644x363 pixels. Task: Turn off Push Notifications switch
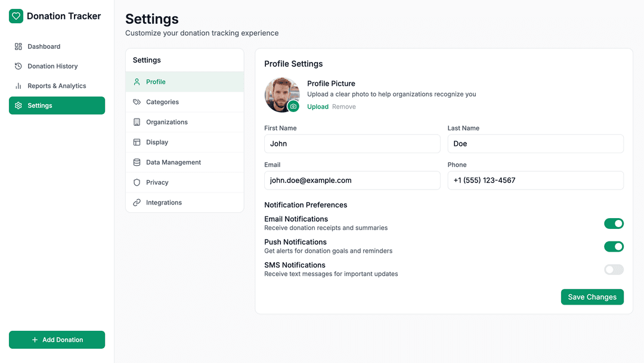614,247
